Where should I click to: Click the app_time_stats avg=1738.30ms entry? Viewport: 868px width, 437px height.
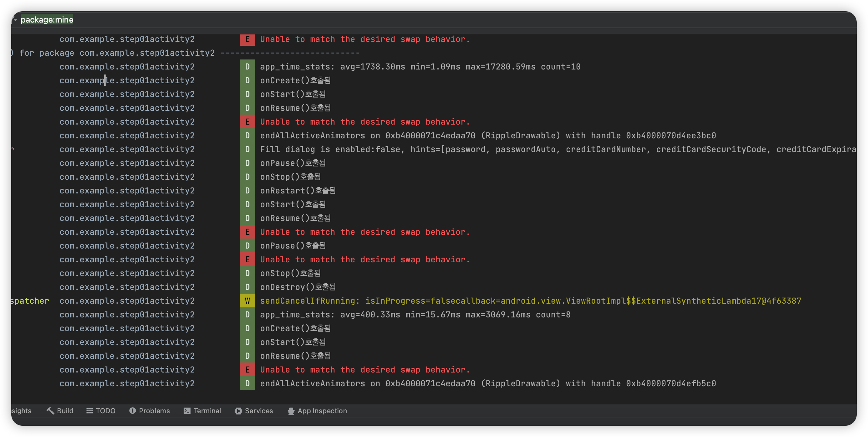point(420,67)
